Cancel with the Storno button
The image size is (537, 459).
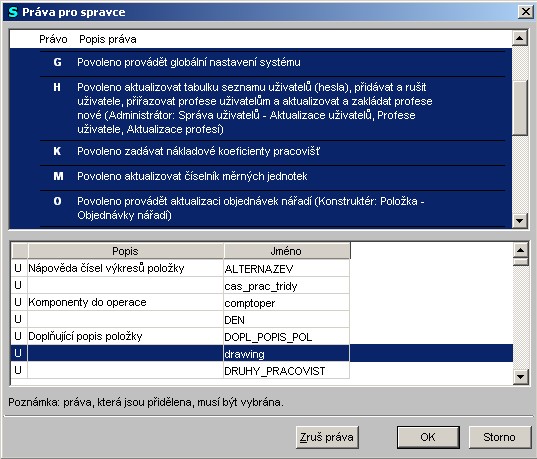500,437
